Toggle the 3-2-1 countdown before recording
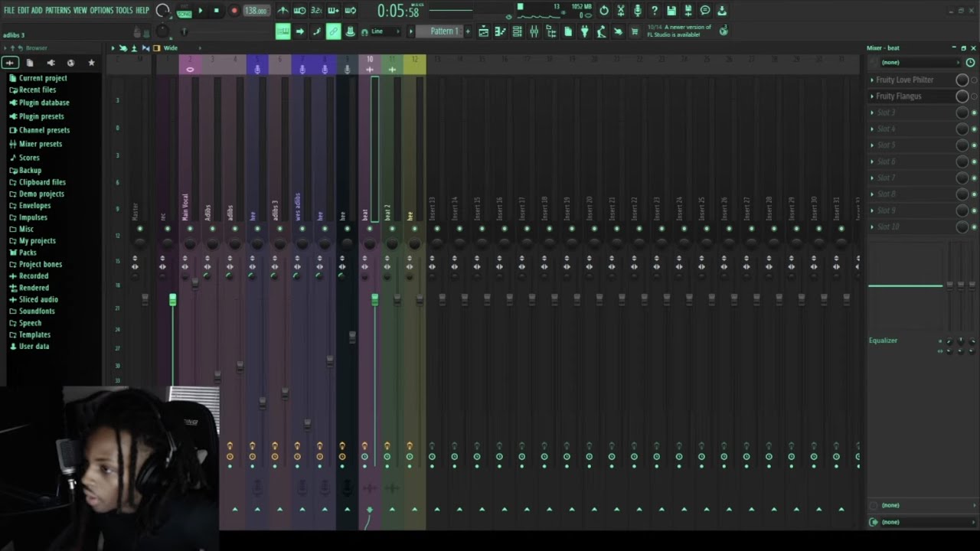The image size is (980, 551). [x=316, y=11]
